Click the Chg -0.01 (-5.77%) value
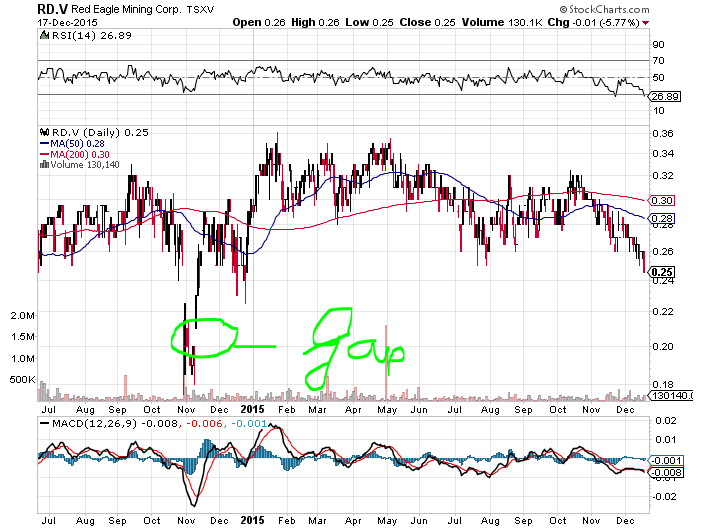The height and width of the screenshot is (531, 726). [x=594, y=22]
